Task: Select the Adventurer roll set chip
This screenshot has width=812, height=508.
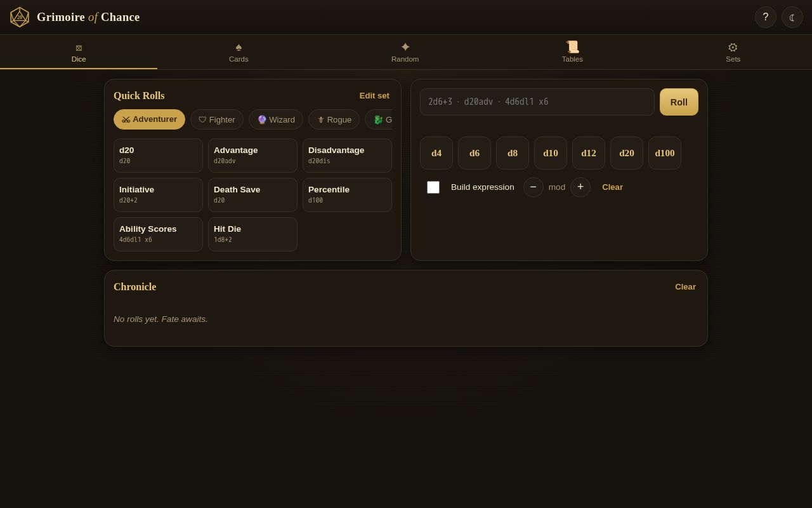Action: click(149, 119)
